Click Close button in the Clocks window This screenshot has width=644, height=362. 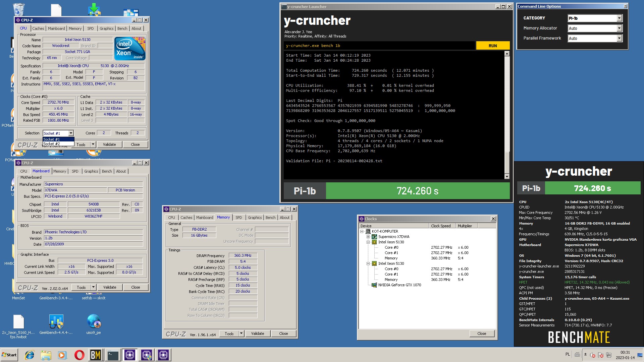[x=482, y=334]
